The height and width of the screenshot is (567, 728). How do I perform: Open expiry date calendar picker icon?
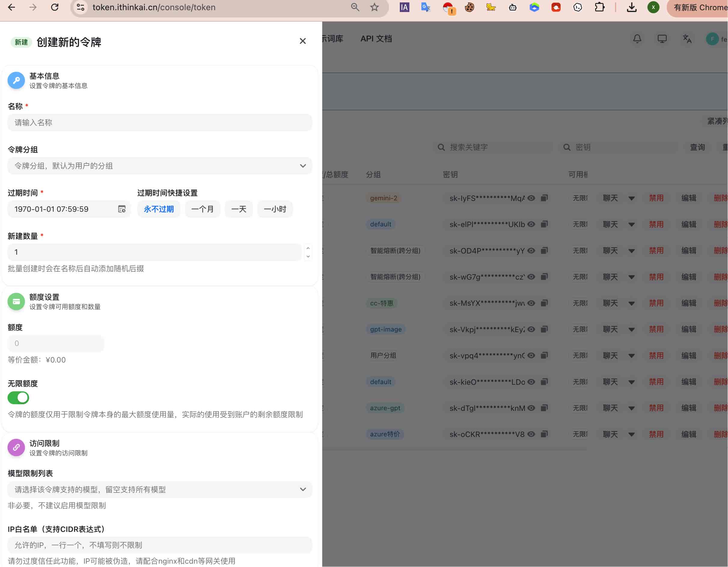[122, 209]
